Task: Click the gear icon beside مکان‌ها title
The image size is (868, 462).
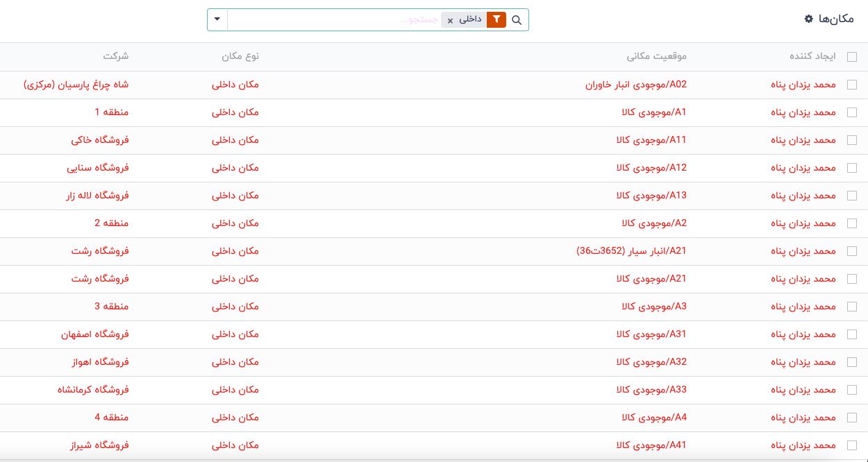Action: pyautogui.click(x=808, y=19)
